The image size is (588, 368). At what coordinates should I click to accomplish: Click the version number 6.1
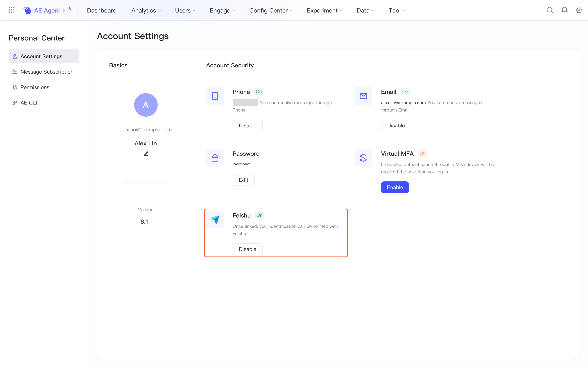[144, 222]
